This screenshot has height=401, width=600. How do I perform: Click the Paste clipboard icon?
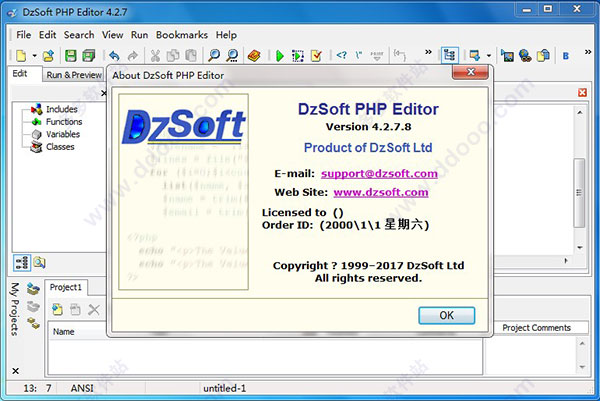[191, 56]
